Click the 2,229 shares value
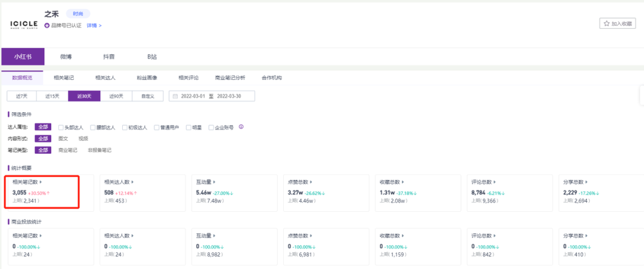Image resolution: width=644 pixels, height=269 pixels. pyautogui.click(x=571, y=192)
